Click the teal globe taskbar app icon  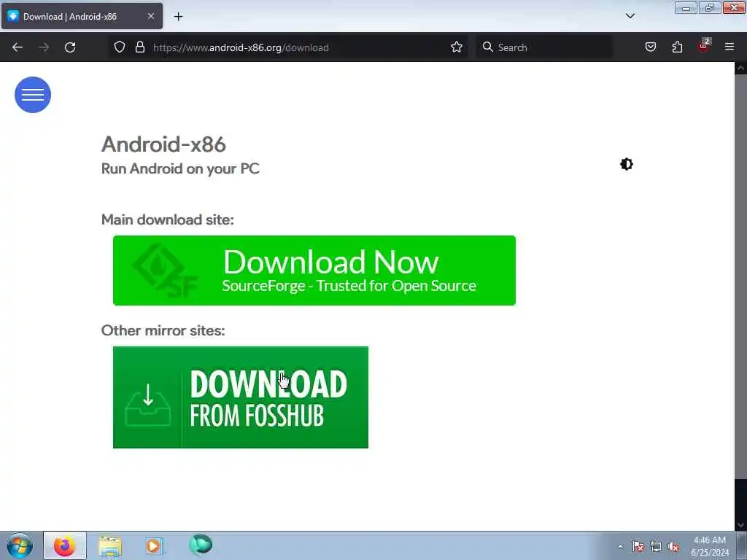(x=200, y=545)
